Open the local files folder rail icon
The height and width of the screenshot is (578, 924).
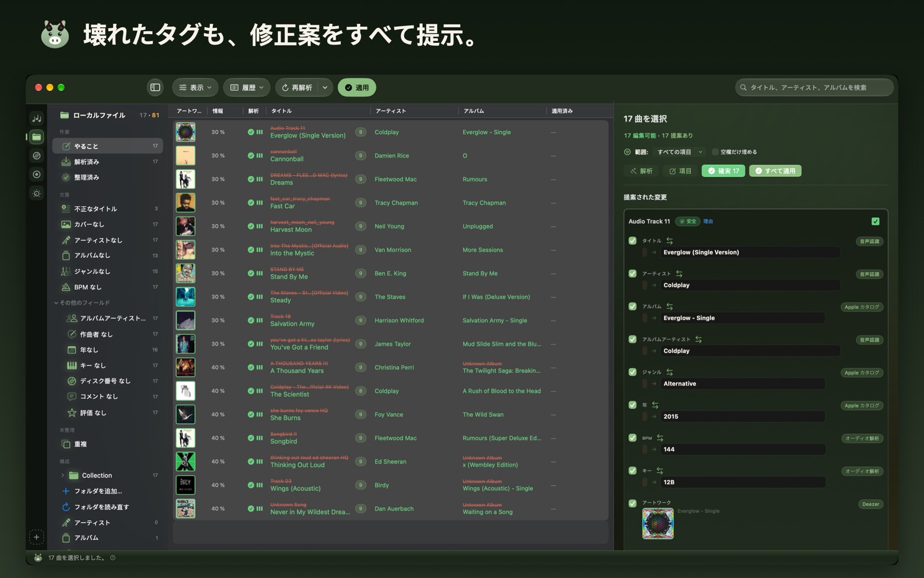click(x=36, y=137)
